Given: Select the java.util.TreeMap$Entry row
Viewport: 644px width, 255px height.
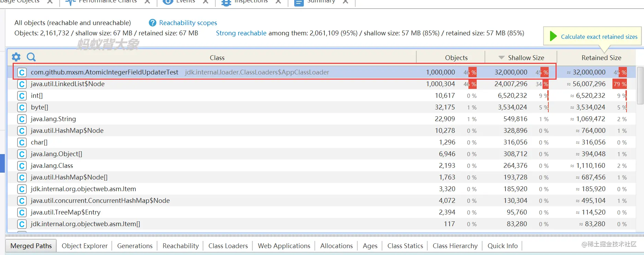Looking at the screenshot, I should [x=322, y=212].
